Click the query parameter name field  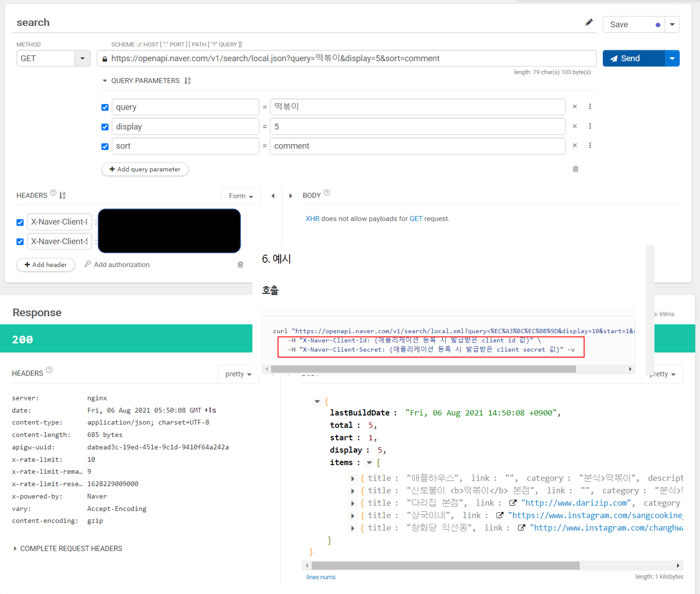[x=185, y=107]
